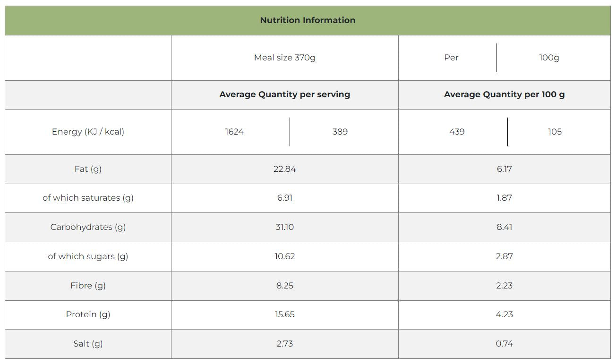Click the Average Quantity per serving heading
This screenshot has width=616, height=364.
tap(284, 94)
